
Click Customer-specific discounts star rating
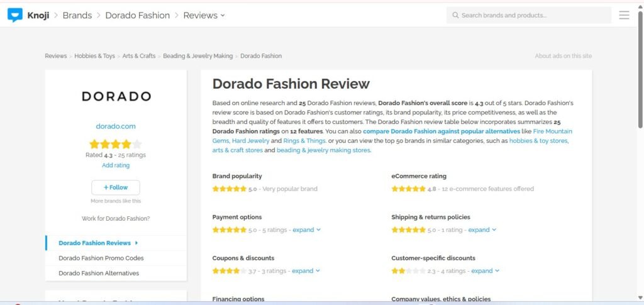[x=408, y=271]
